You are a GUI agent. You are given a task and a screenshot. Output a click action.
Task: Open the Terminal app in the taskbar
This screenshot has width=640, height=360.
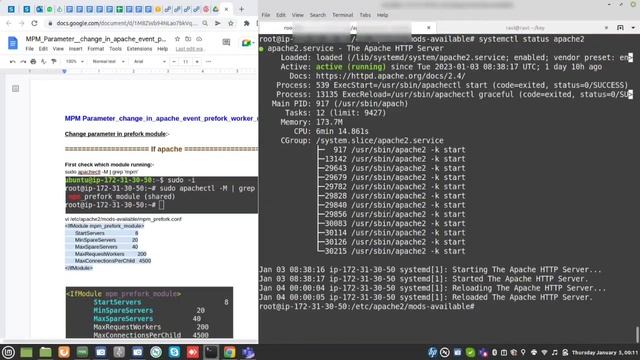tap(211, 352)
